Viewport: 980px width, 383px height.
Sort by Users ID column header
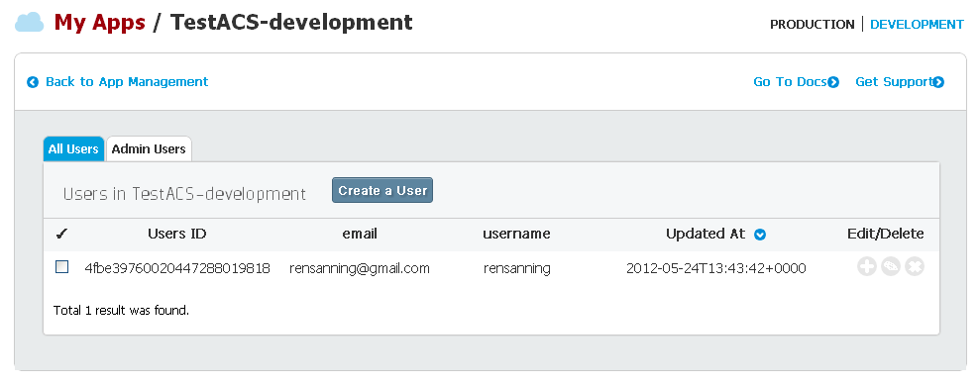pyautogui.click(x=176, y=234)
